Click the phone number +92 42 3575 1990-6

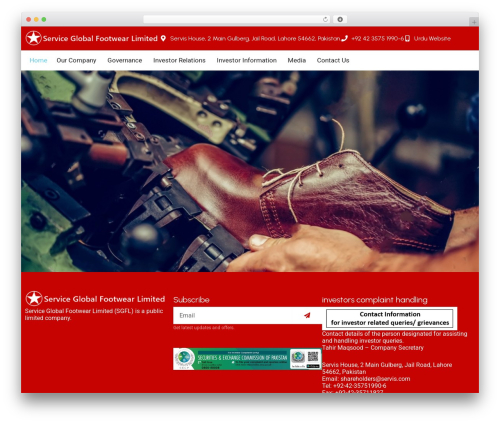pos(377,39)
